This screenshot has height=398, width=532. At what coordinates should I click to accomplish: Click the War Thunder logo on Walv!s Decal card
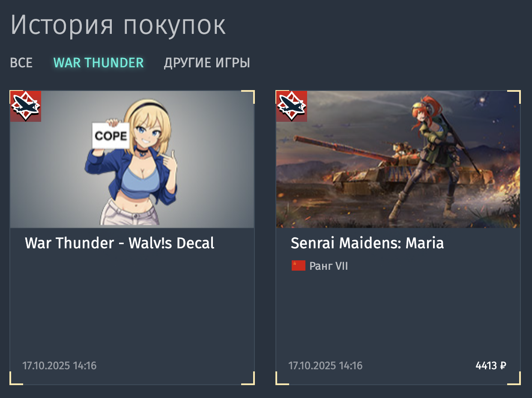tap(26, 106)
